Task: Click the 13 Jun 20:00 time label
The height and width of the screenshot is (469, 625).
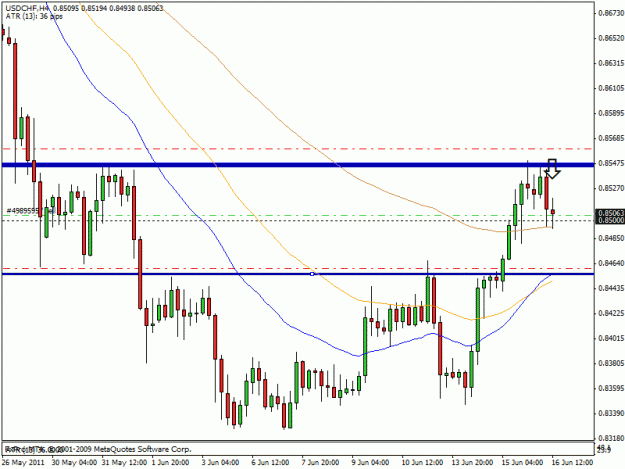Action: point(472,462)
